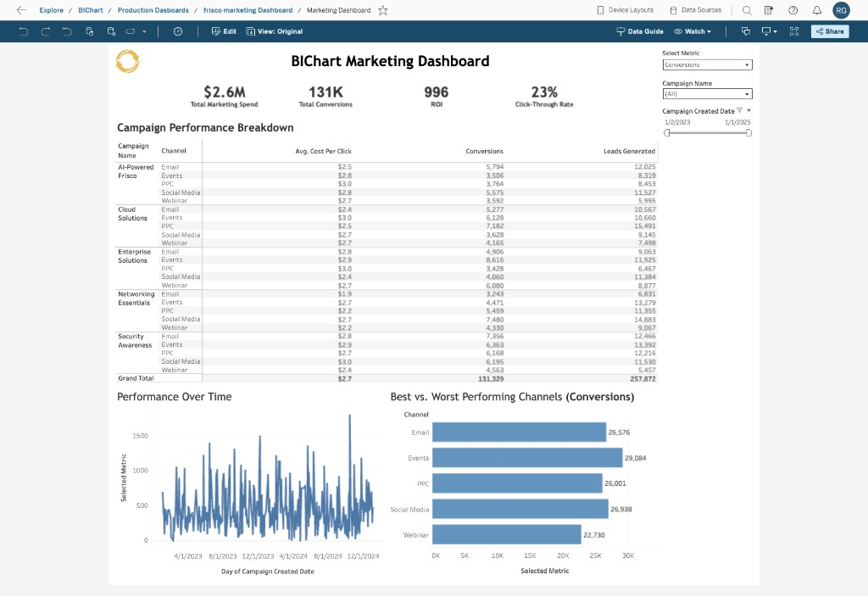Click the Download icon in toolbar
The width and height of the screenshot is (868, 597).
coord(766,31)
